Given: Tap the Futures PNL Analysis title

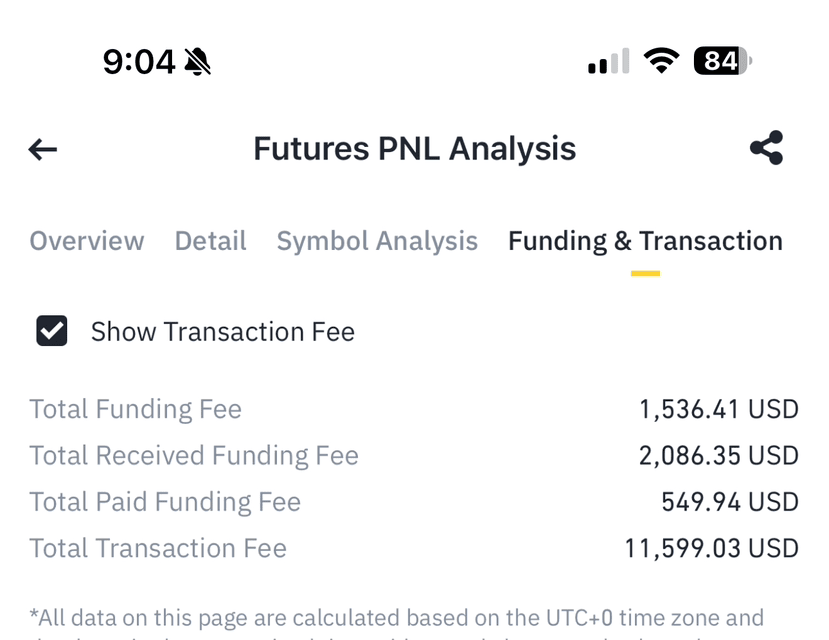Looking at the screenshot, I should tap(414, 149).
